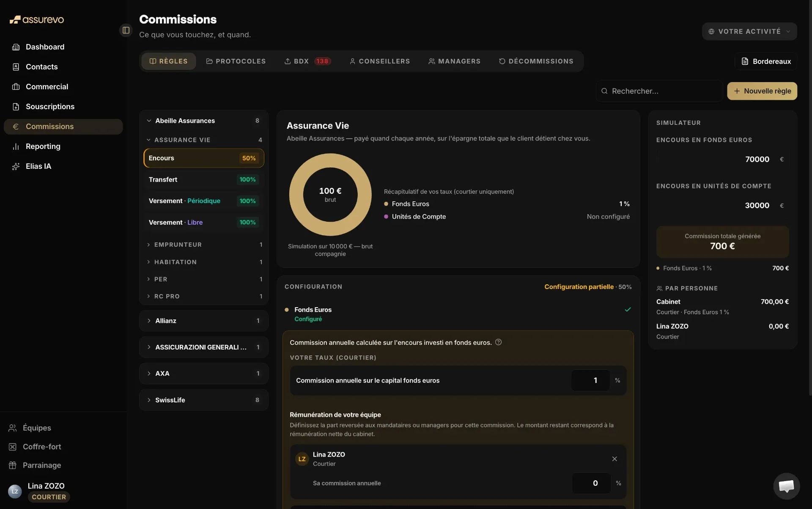The width and height of the screenshot is (812, 509).
Task: Switch to the MANAGERS tab
Action: [455, 61]
